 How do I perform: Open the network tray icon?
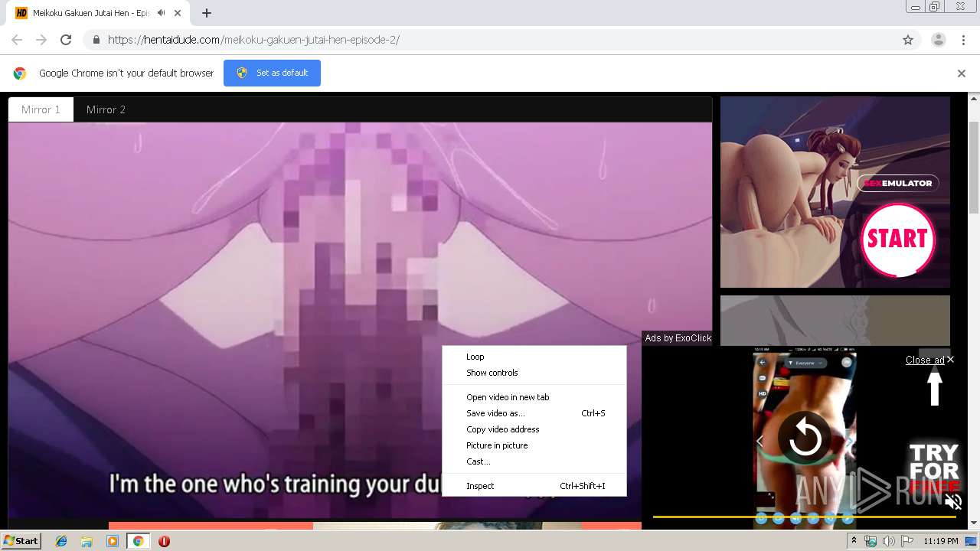point(871,541)
